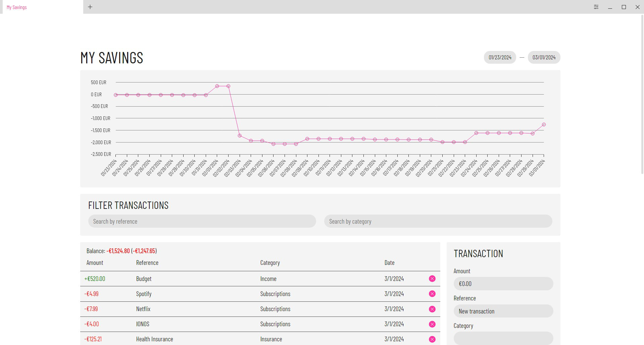Click the 'Income' category cell
The width and height of the screenshot is (644, 345).
click(268, 279)
